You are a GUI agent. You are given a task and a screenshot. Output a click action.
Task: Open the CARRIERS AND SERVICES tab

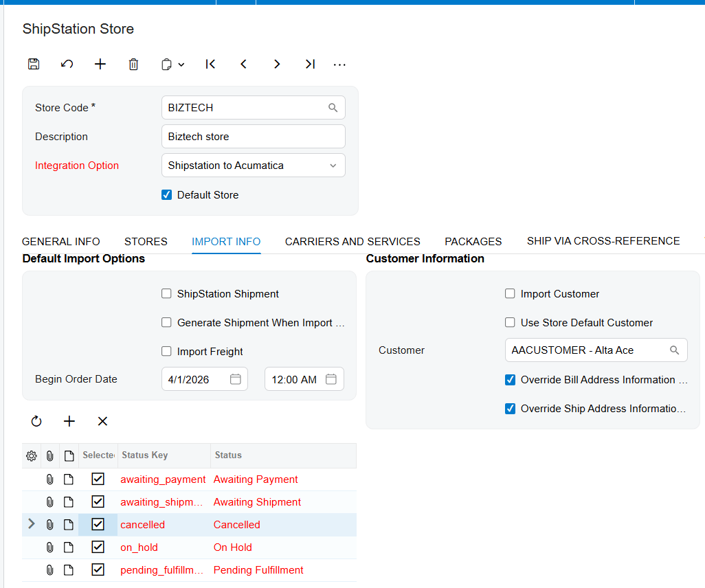click(x=352, y=241)
